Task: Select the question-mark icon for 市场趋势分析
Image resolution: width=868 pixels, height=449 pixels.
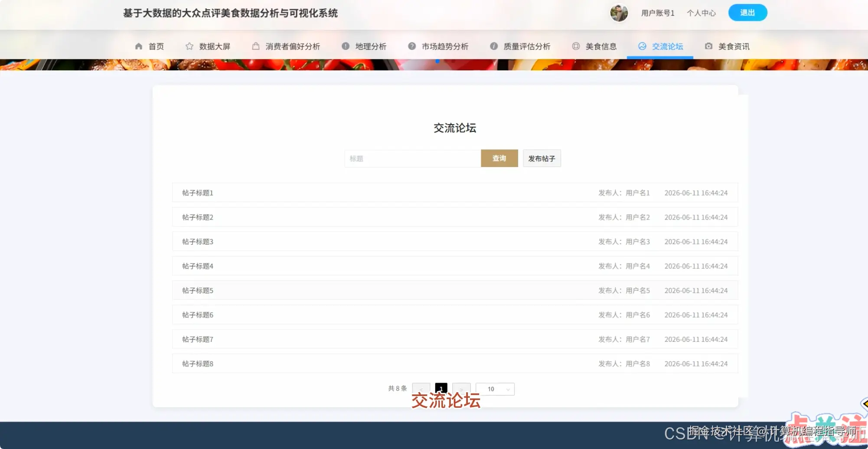Action: (x=411, y=46)
